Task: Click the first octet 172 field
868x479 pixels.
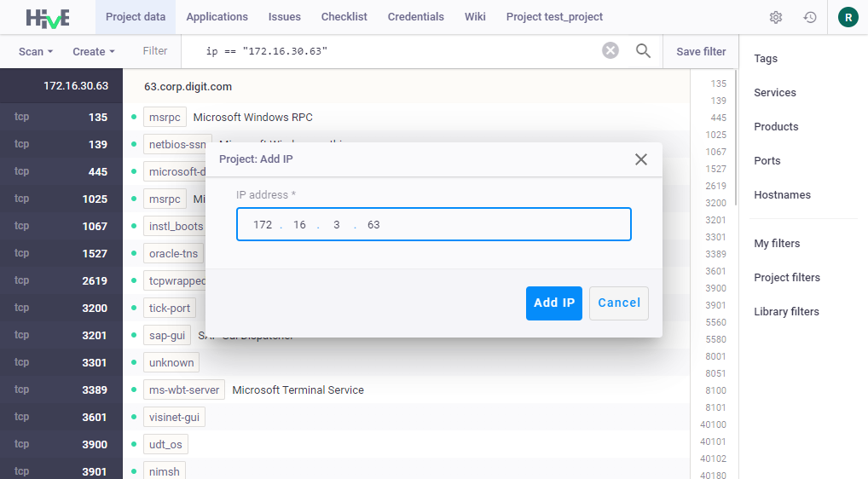Action: (263, 224)
